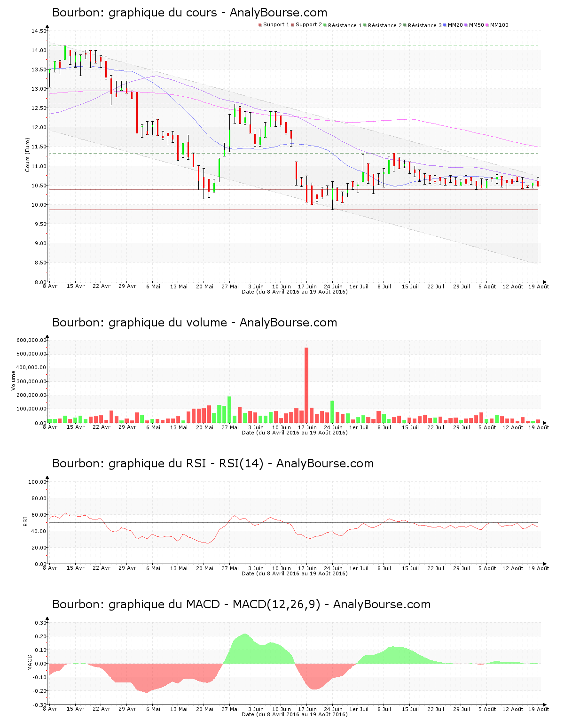The height and width of the screenshot is (728, 564).
Task: Select the 'MM50' legend label
Action: pos(477,25)
